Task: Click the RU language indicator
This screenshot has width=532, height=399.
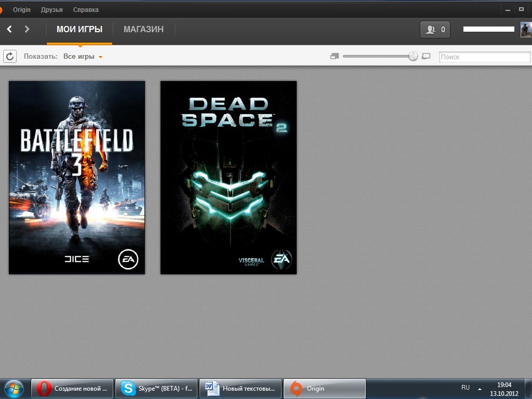Action: (465, 388)
